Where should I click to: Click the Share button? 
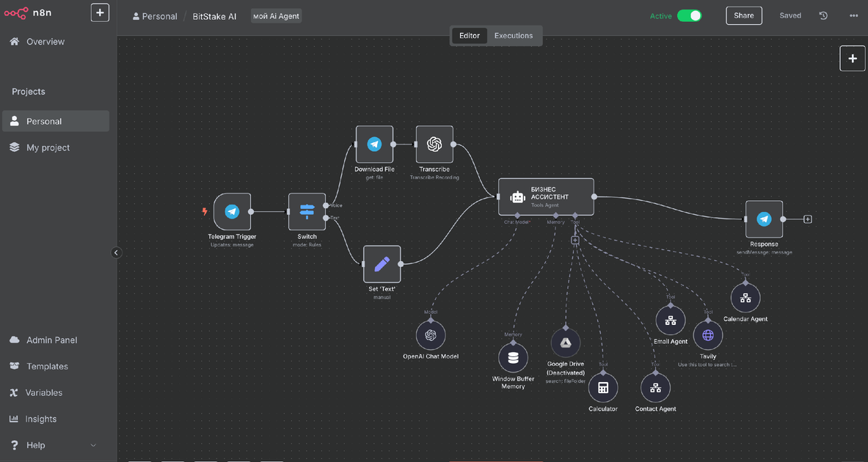(x=744, y=15)
